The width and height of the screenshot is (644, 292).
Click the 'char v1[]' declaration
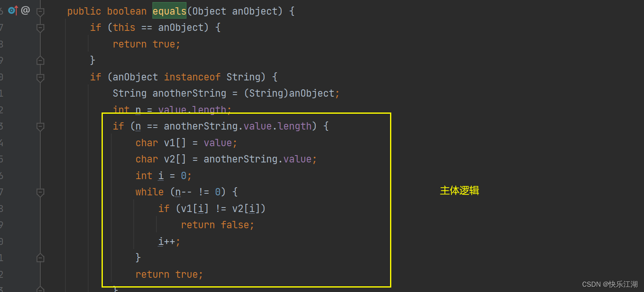(160, 143)
